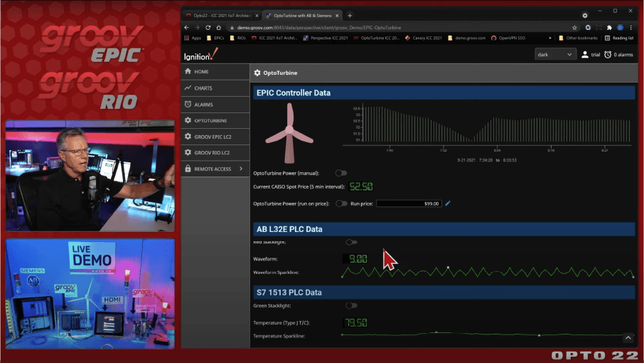Click the gear icon in the OptoTurbine header
This screenshot has width=644, height=363.
[257, 73]
